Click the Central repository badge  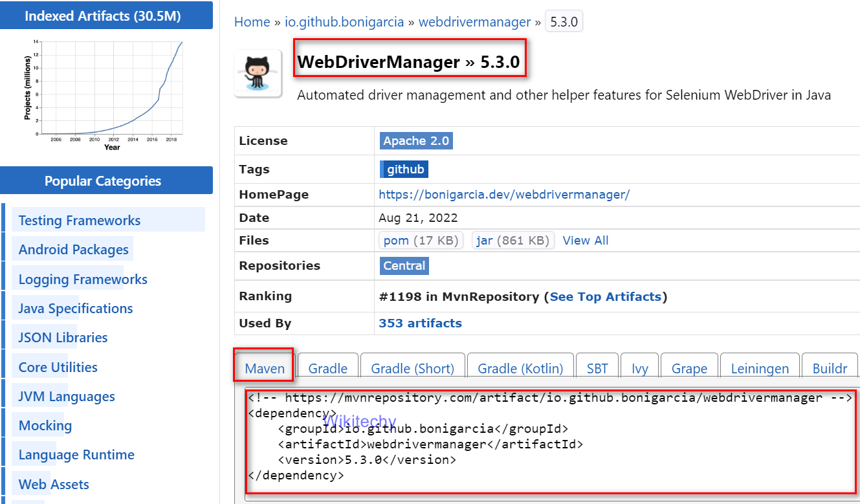click(404, 266)
